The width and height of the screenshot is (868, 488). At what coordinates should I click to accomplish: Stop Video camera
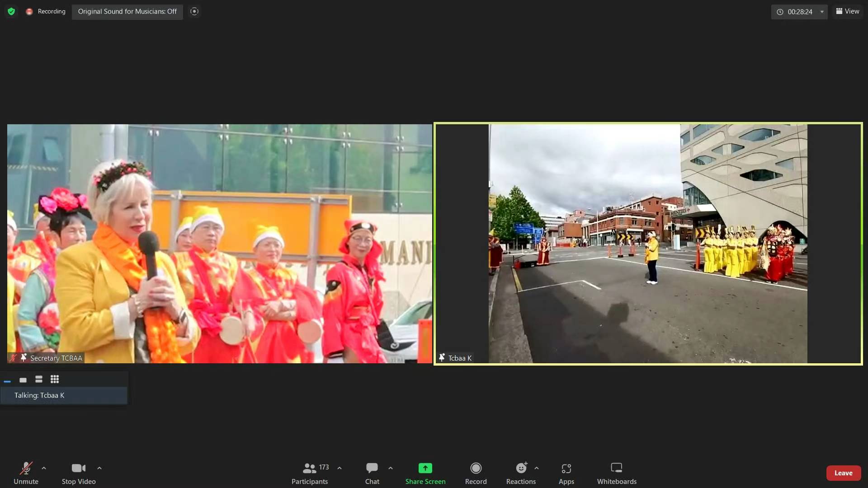point(79,473)
